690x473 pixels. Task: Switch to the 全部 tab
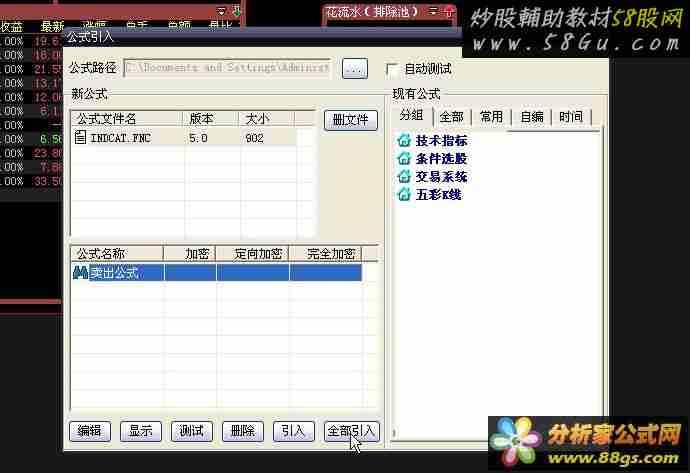click(x=451, y=117)
